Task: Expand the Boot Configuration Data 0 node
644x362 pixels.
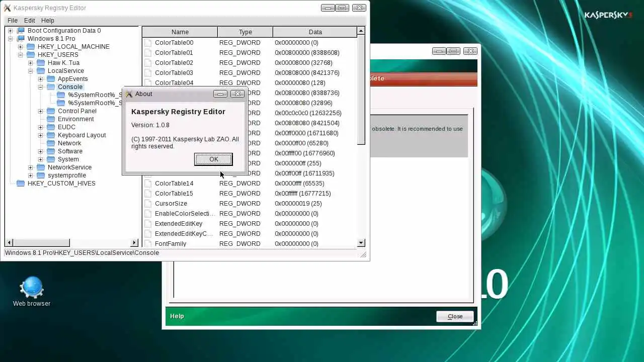Action: coord(10,31)
